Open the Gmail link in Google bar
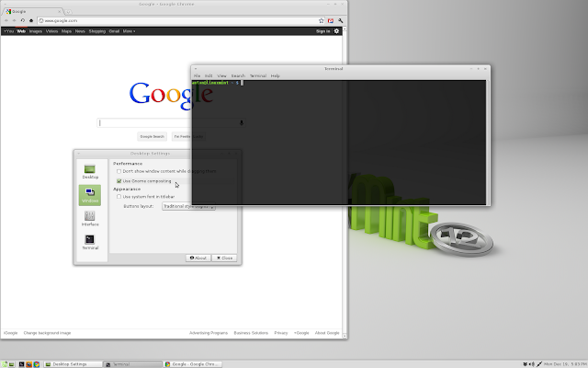The image size is (588, 368). click(114, 31)
